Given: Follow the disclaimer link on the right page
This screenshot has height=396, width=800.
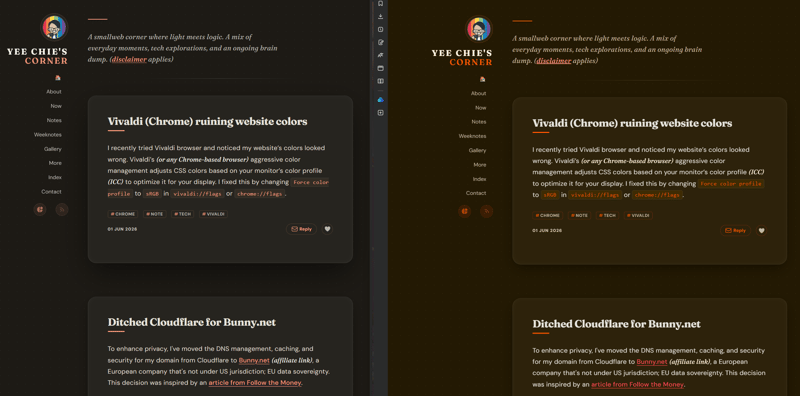Looking at the screenshot, I should pos(554,61).
